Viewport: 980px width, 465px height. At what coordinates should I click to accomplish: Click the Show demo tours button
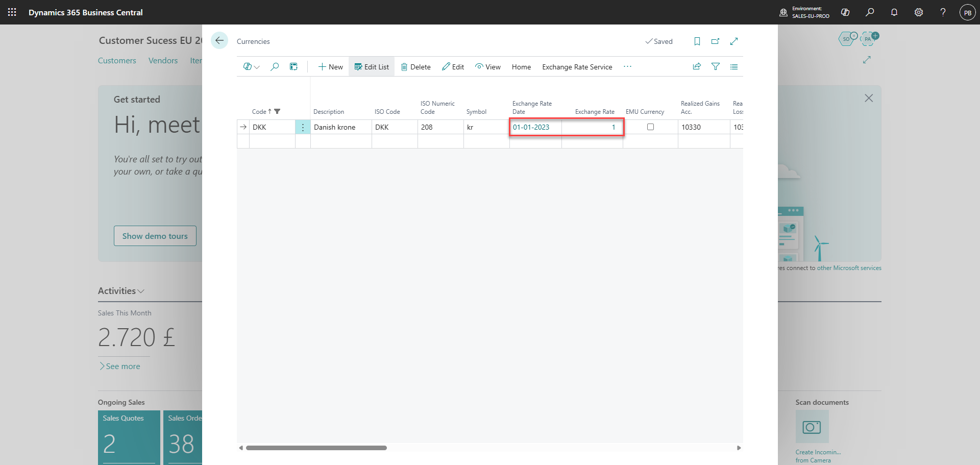tap(155, 236)
